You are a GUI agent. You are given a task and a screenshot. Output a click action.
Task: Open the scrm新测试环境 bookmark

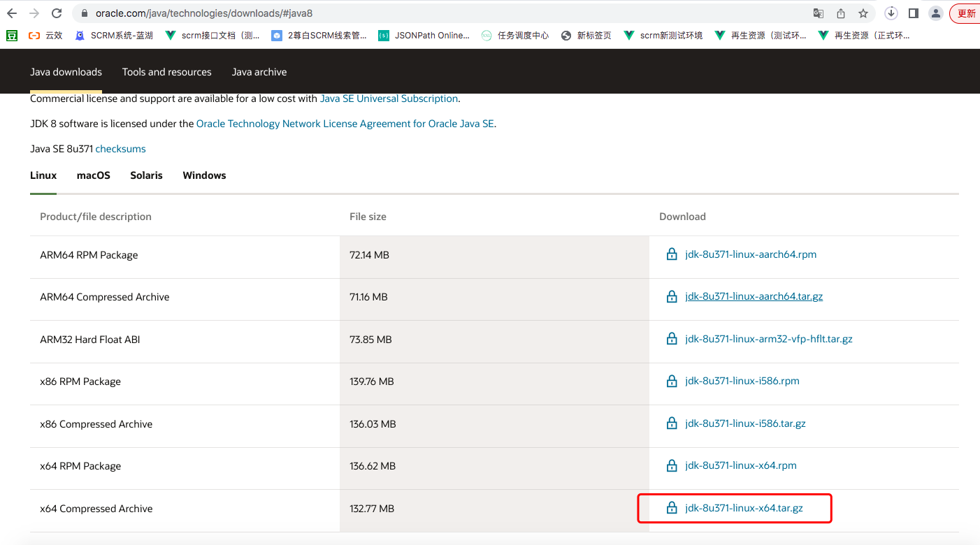point(663,35)
